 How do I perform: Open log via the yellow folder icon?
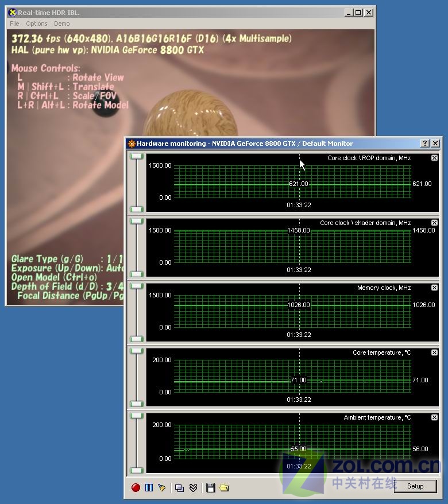click(224, 488)
